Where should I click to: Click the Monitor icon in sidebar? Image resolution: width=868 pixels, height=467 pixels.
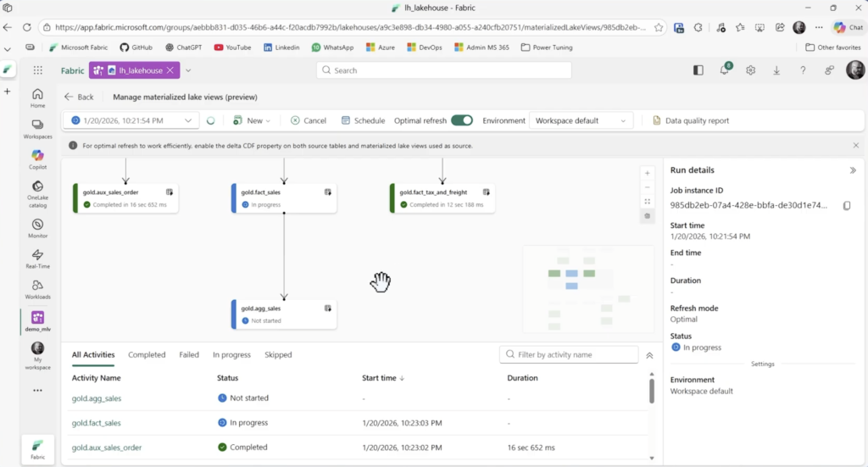pos(37,223)
